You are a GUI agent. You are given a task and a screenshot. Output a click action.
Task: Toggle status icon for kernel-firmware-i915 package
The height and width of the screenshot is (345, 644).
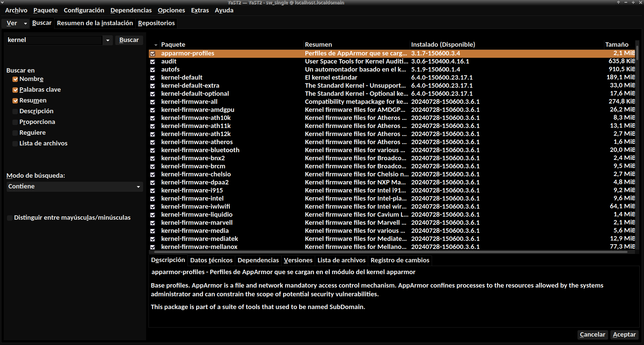tap(153, 190)
